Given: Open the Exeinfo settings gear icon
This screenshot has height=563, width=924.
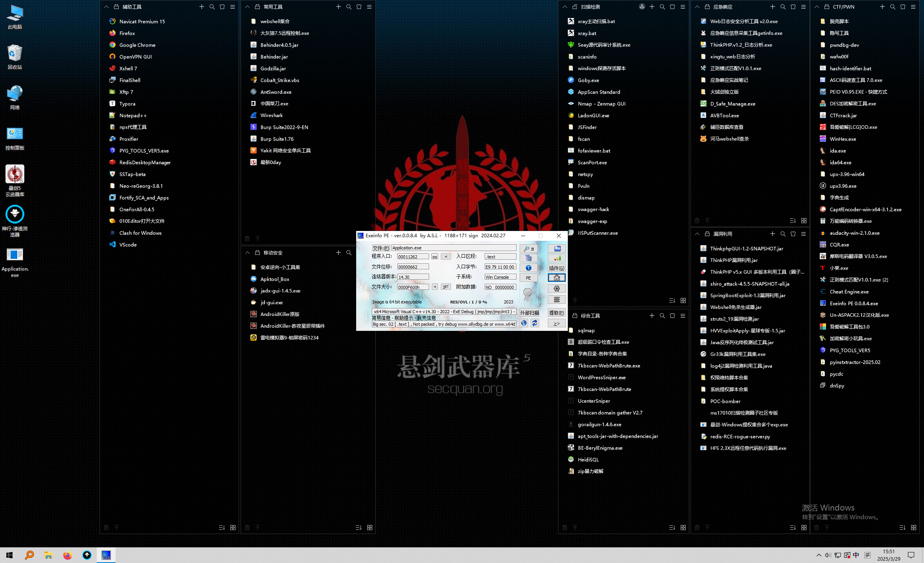Looking at the screenshot, I should (557, 289).
